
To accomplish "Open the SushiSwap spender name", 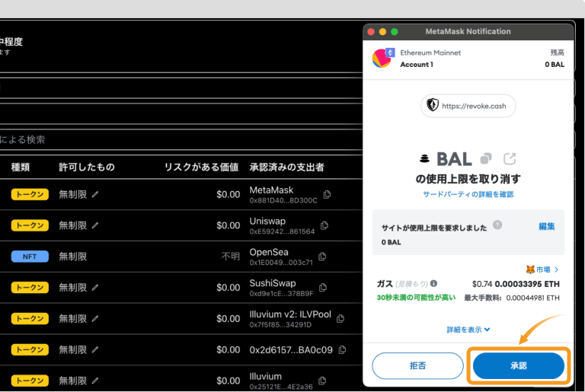I will 273,283.
